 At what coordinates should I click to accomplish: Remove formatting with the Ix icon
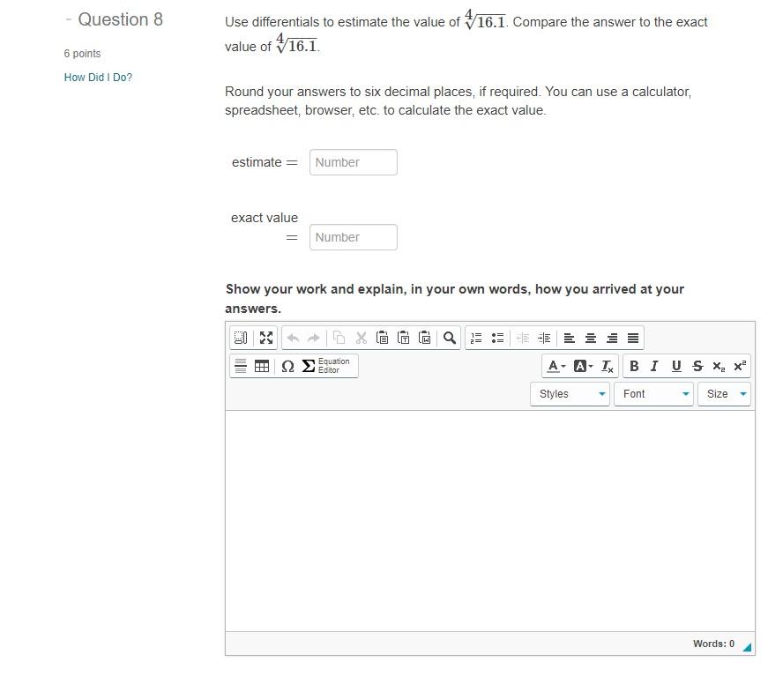607,366
